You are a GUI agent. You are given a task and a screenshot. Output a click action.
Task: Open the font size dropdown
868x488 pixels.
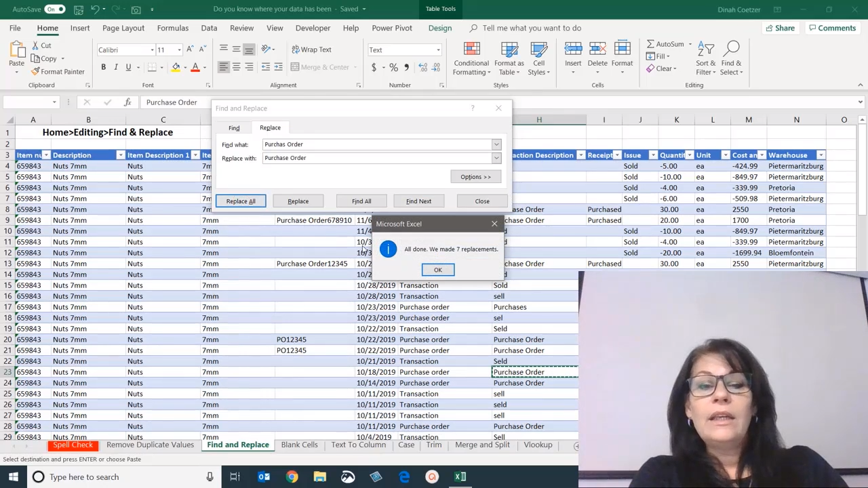pos(179,50)
